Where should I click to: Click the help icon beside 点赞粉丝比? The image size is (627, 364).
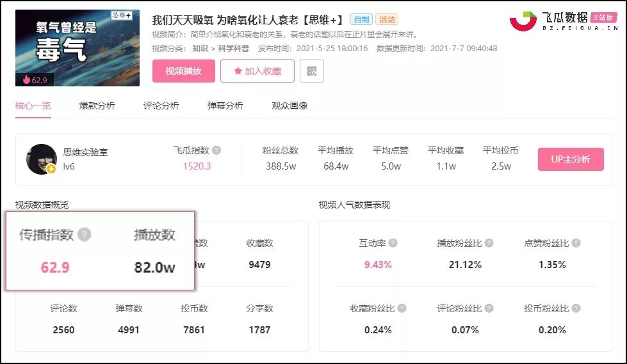coord(576,243)
